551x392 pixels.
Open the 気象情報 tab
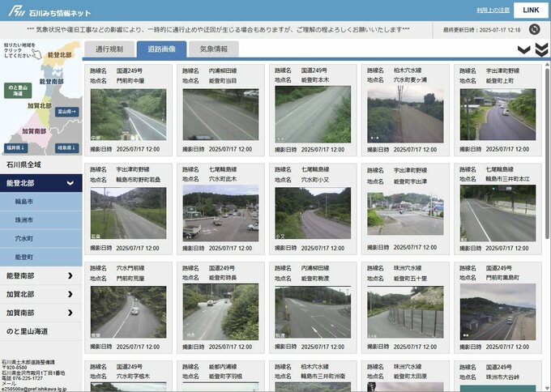214,49
